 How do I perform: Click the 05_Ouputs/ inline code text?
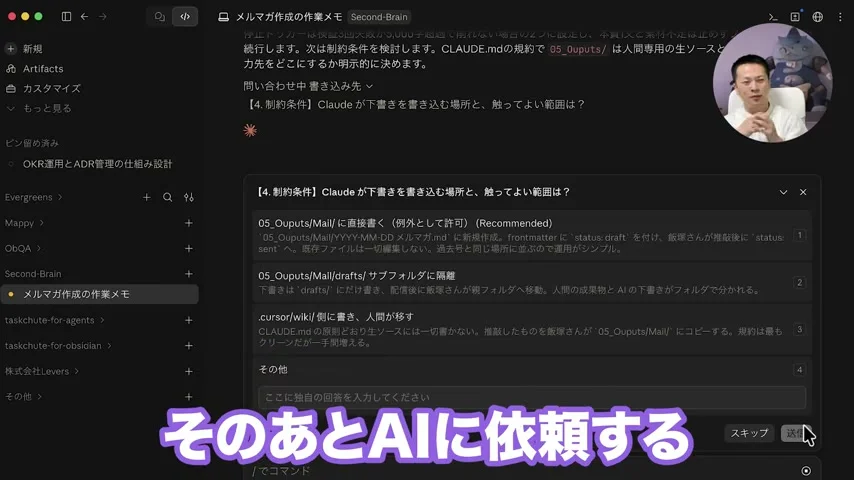[x=577, y=50]
